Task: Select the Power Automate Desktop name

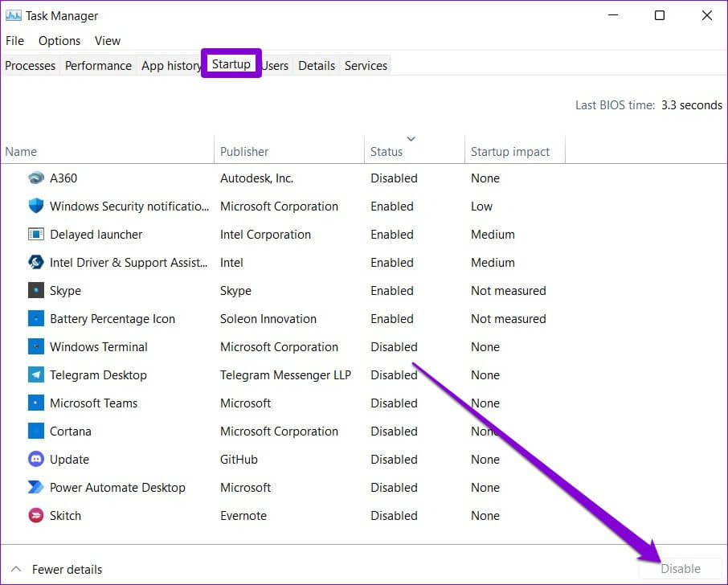Action: 117,488
